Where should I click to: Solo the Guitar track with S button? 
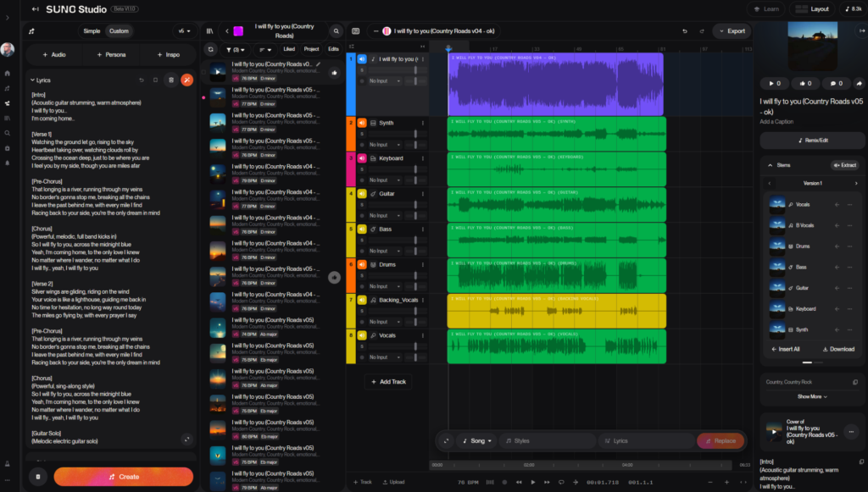[x=362, y=205]
